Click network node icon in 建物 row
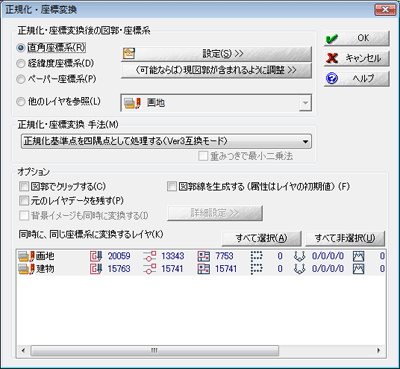This screenshot has height=369, width=400. point(300,269)
